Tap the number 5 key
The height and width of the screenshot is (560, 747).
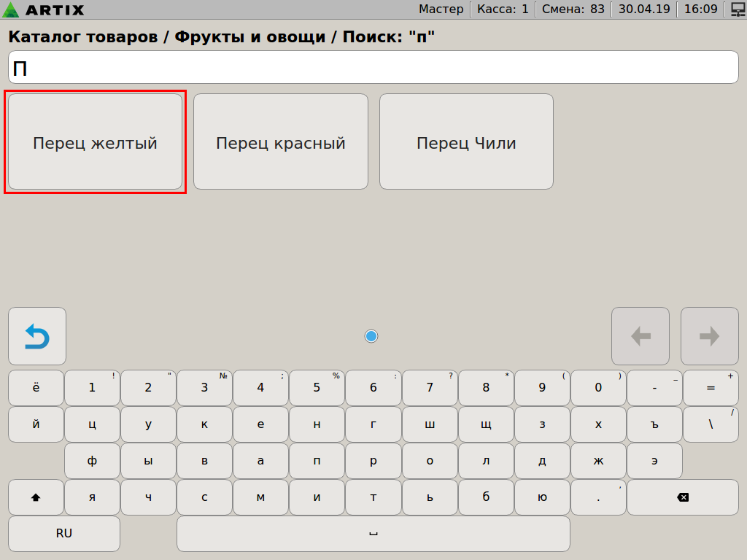tap(317, 388)
